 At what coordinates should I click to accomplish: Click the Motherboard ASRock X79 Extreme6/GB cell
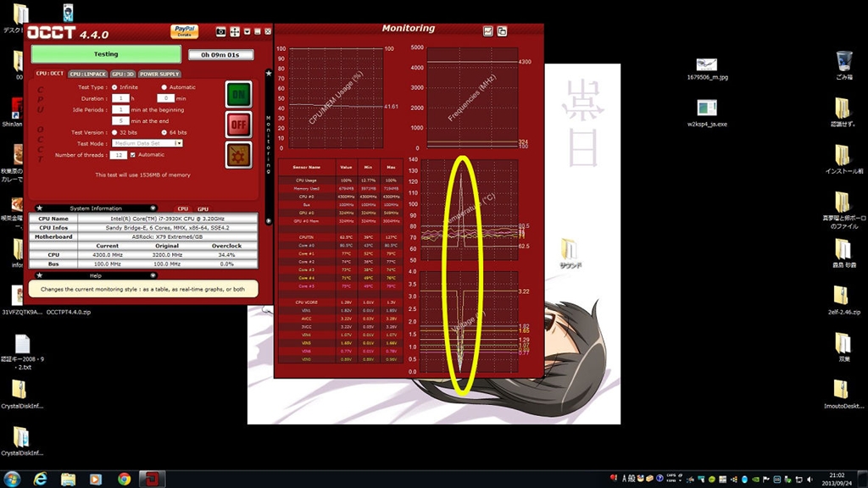(x=167, y=237)
